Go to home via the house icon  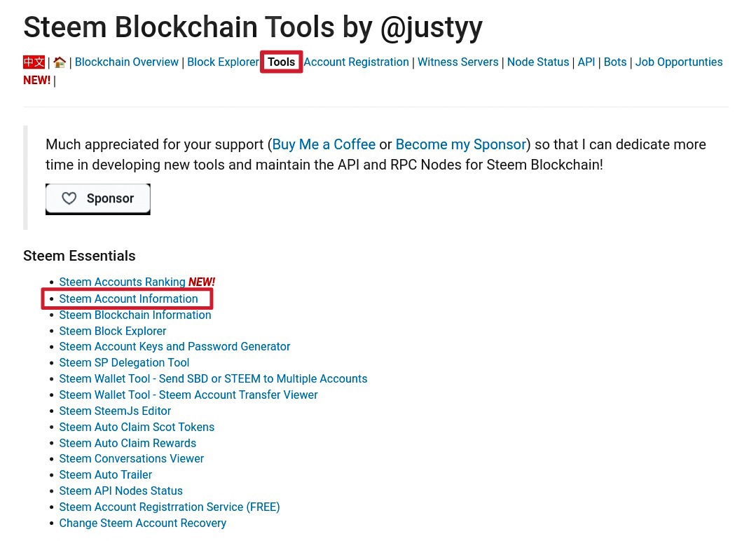pyautogui.click(x=60, y=62)
